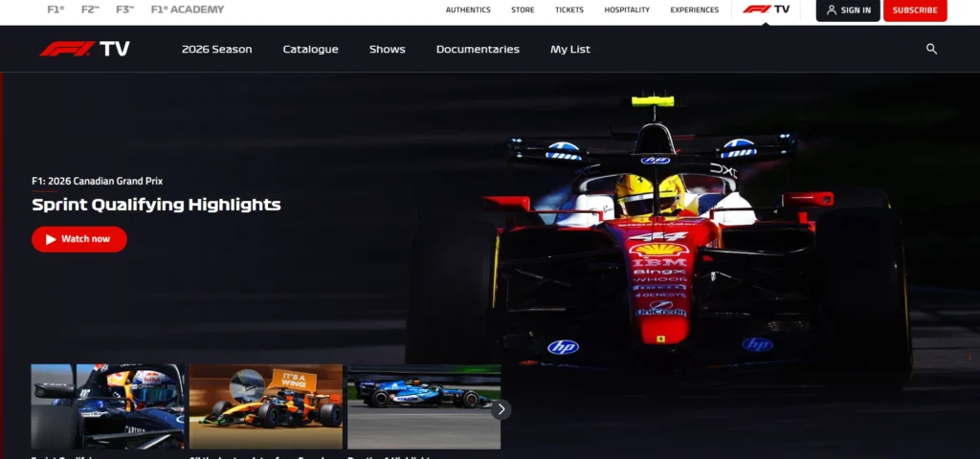Visit the F1 Academy link
The image size is (980, 459).
[188, 10]
